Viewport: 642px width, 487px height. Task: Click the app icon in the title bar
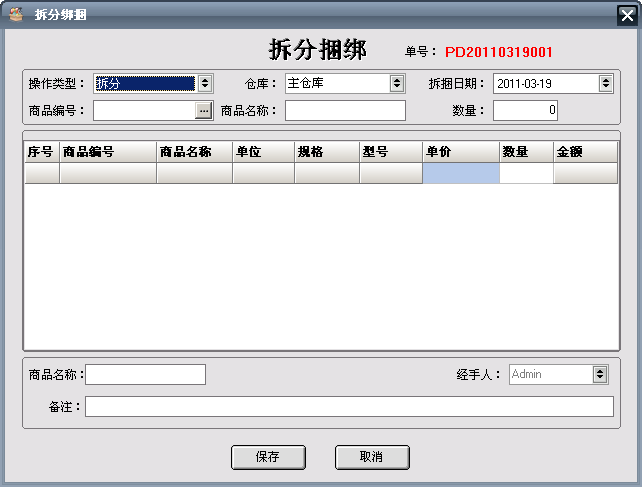coord(16,14)
